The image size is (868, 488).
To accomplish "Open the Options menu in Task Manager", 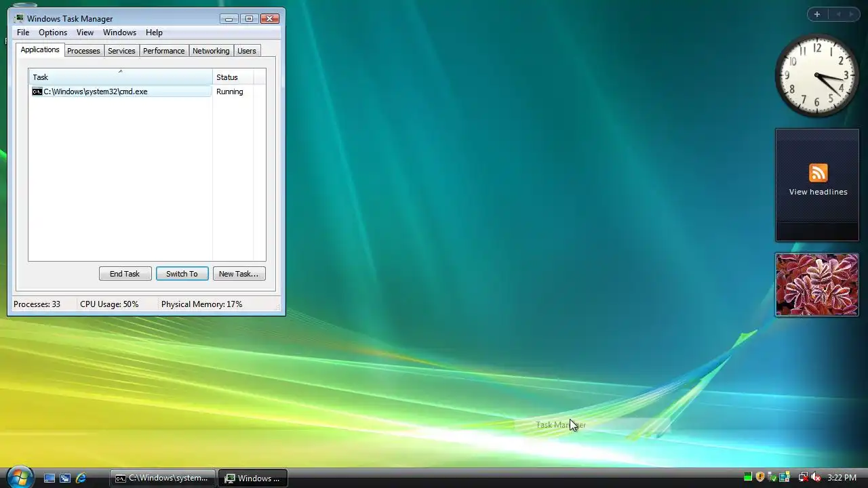I will click(x=53, y=33).
